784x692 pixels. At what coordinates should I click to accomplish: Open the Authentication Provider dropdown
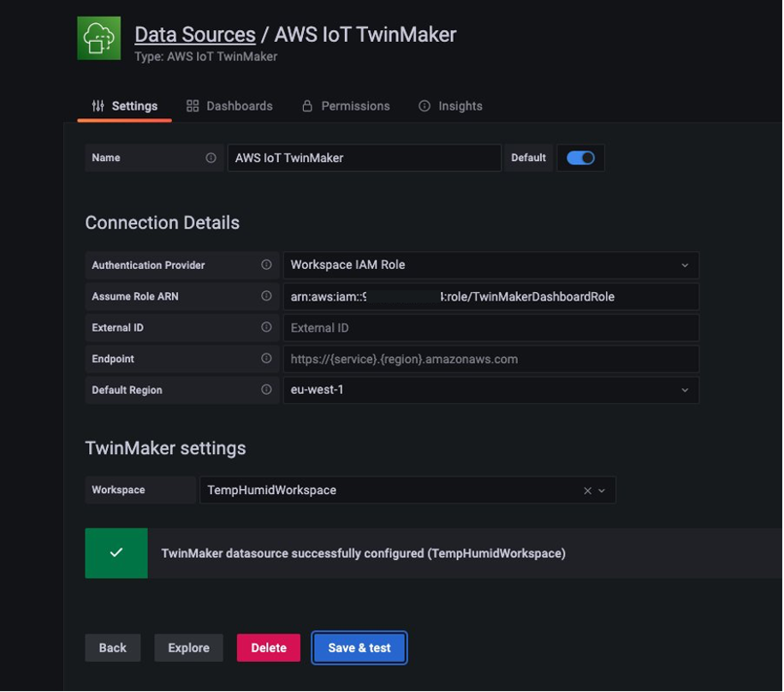coord(490,265)
